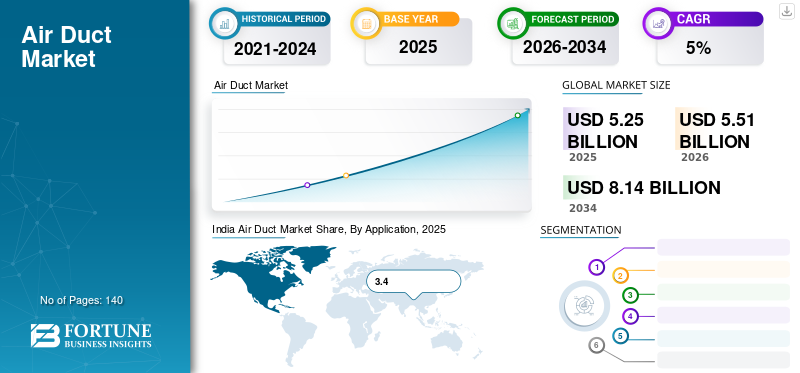Click the 2021-2024 value
Viewport: 800px width, 373px height.
tap(275, 48)
